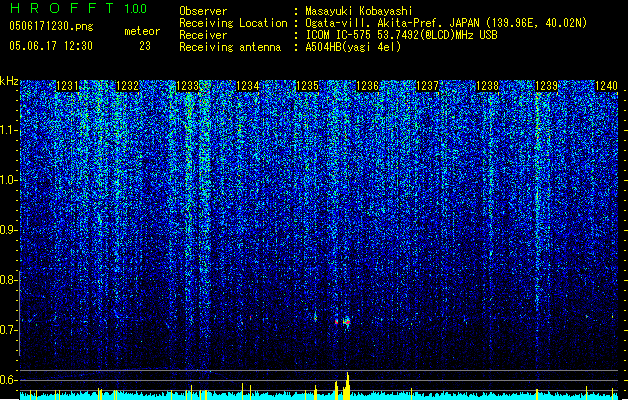
Task: Click the gray vertical bar on frequency axis
Action: click(19, 313)
